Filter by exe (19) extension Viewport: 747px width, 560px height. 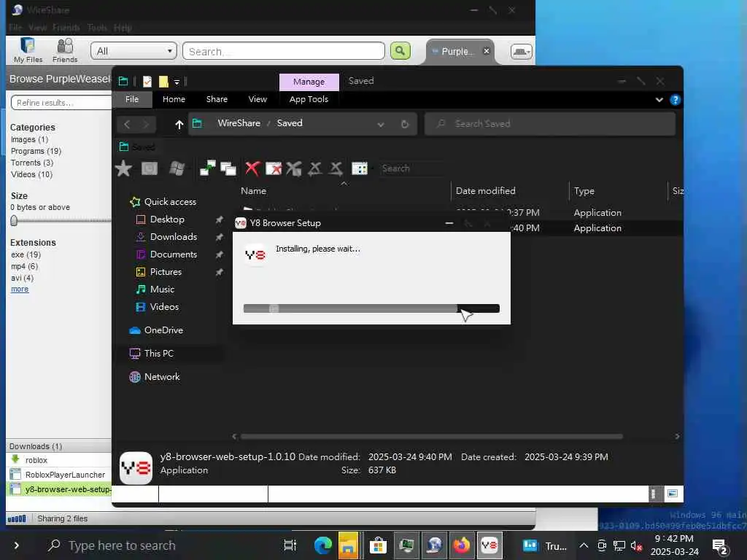tap(26, 254)
